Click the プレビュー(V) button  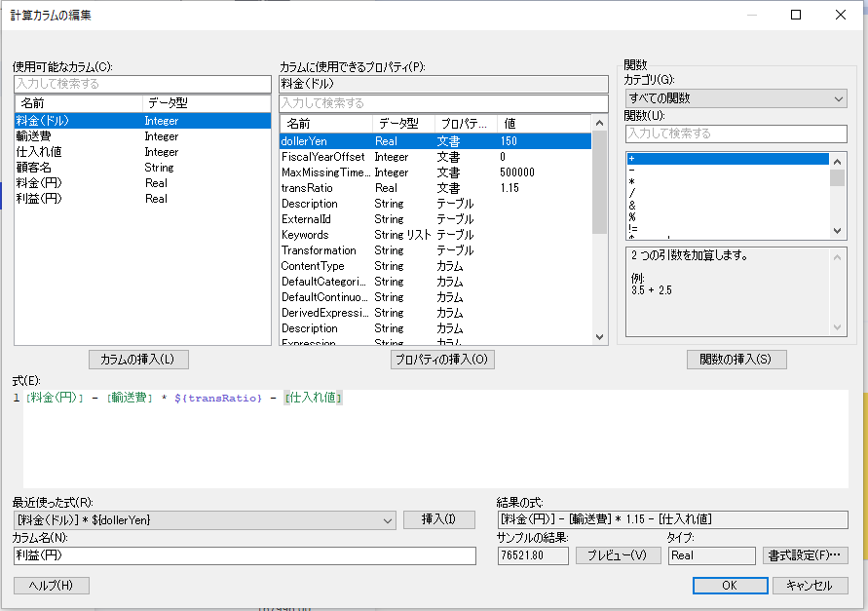pyautogui.click(x=618, y=555)
